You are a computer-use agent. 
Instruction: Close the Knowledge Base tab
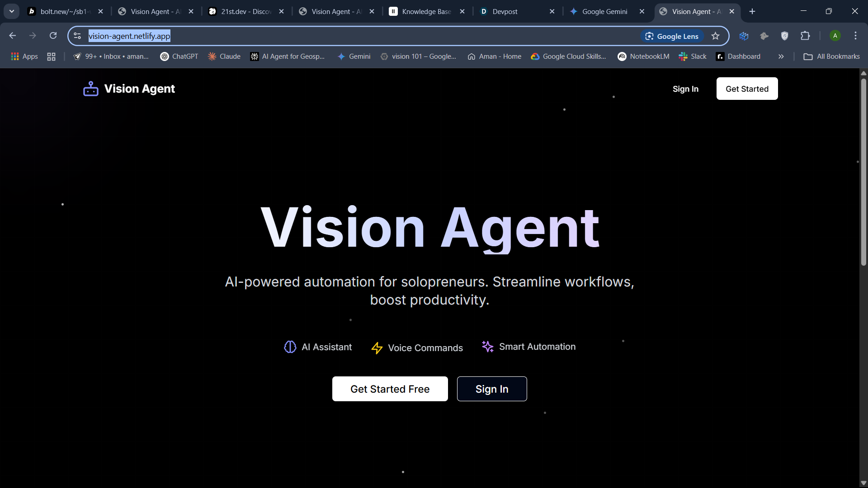coord(462,12)
